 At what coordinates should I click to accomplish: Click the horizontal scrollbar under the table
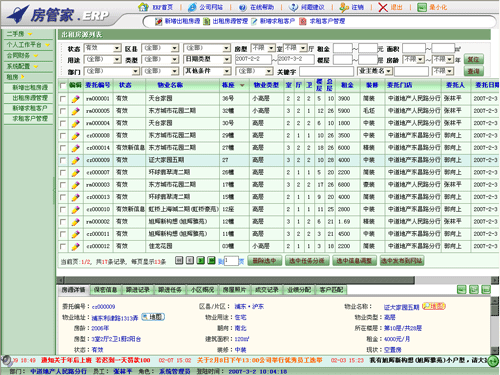(x=239, y=280)
